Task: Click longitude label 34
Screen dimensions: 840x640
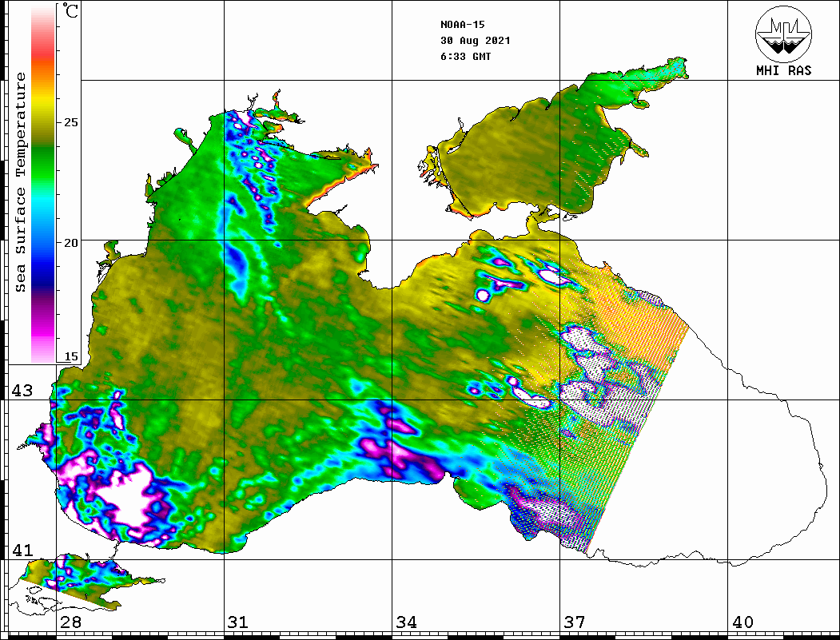Action: point(407,622)
